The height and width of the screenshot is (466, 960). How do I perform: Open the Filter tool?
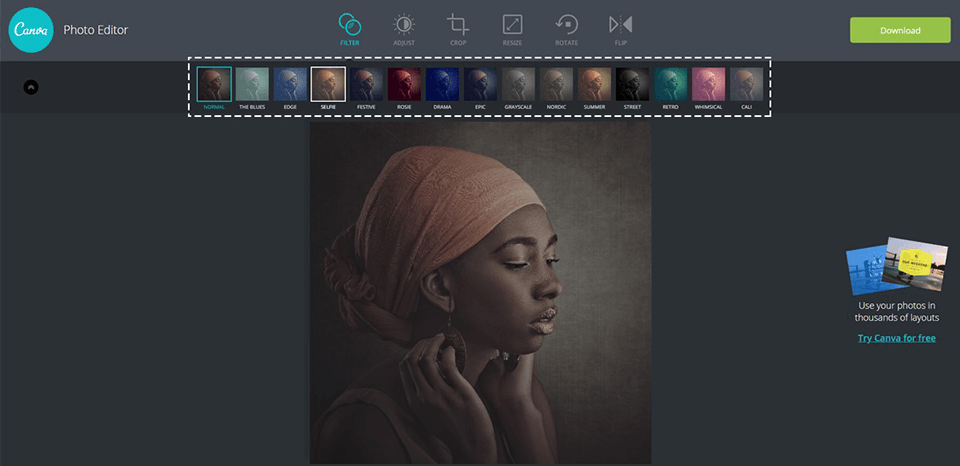tap(350, 30)
